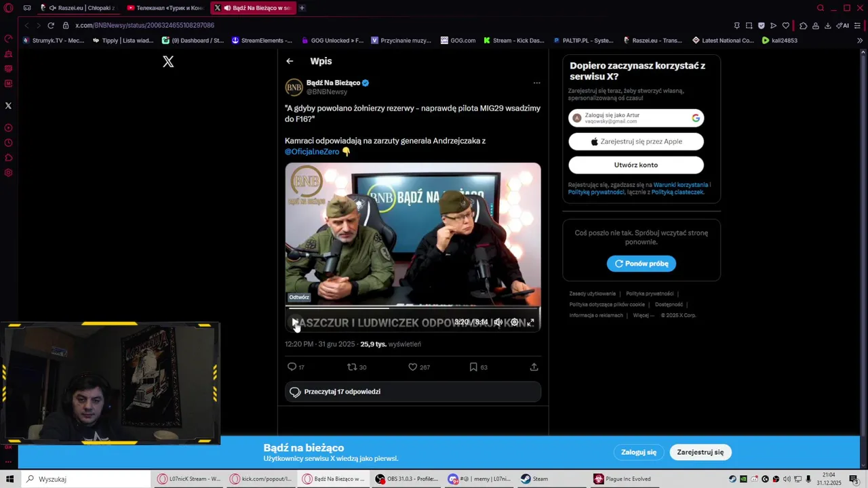The width and height of the screenshot is (868, 488).
Task: Open the kali24853 bookmark
Action: 780,41
